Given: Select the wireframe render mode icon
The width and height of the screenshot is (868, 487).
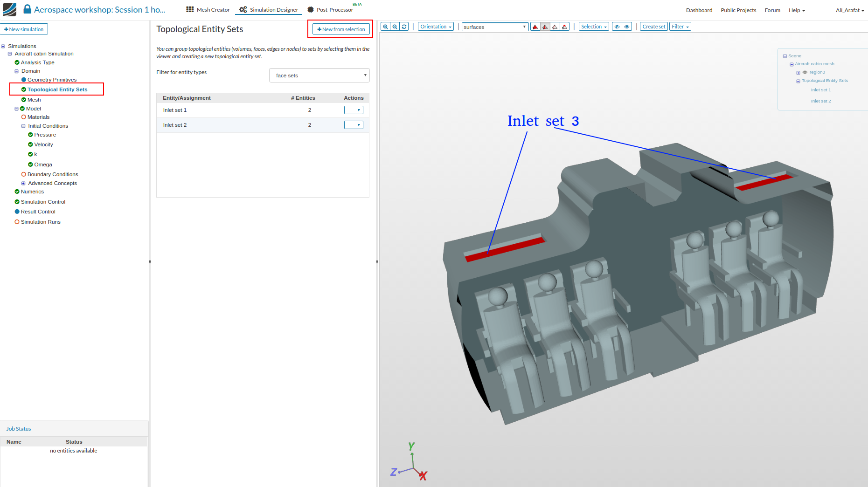Looking at the screenshot, I should coord(555,27).
